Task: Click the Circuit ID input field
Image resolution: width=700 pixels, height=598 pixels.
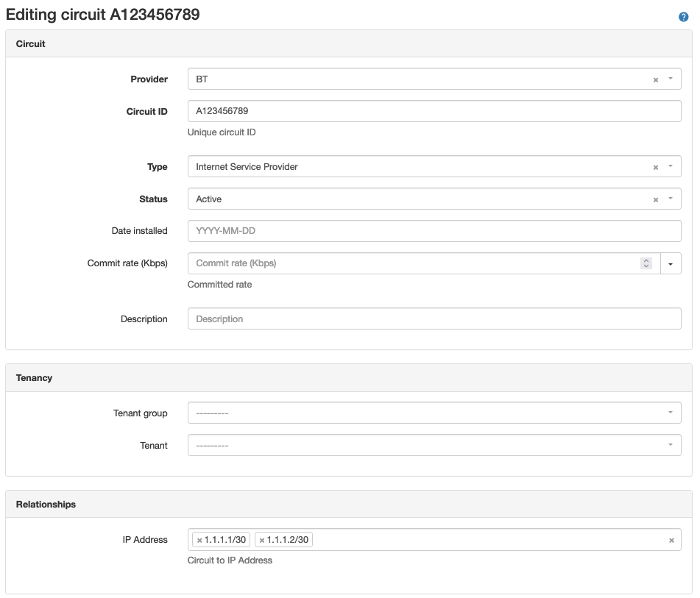Action: (x=434, y=111)
